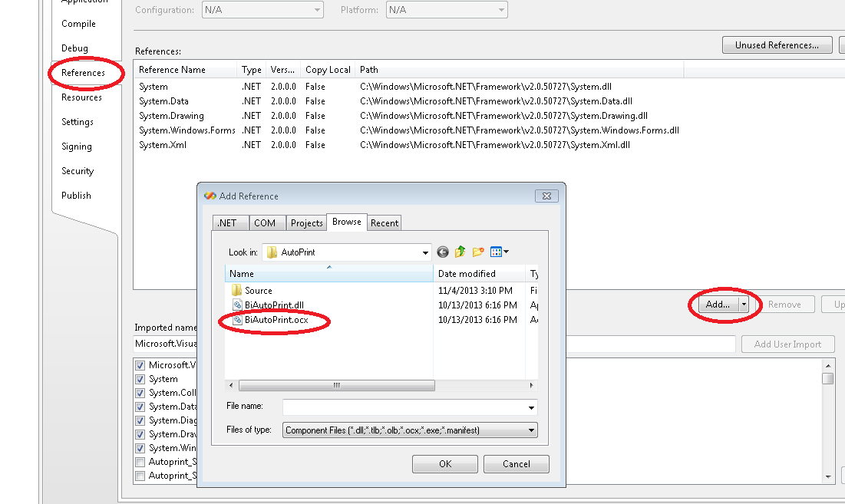Expand the Look in folder dropdown

pos(425,252)
